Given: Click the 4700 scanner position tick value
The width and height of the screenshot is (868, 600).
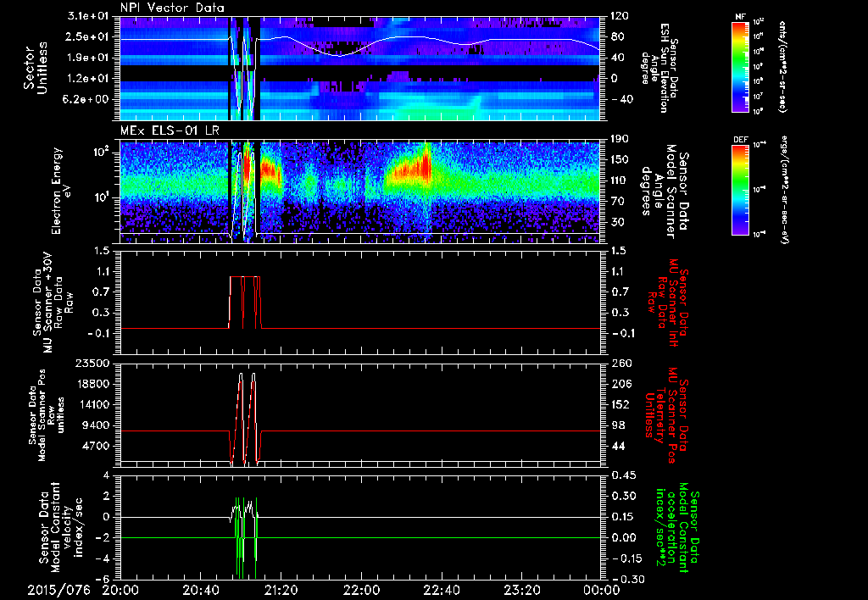Looking at the screenshot, I should [x=97, y=446].
